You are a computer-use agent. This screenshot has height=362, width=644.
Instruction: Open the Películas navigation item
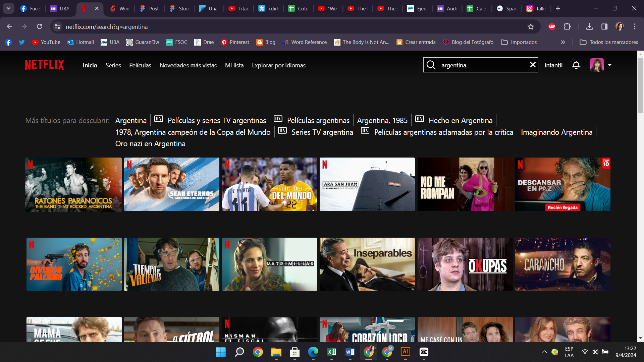(140, 65)
